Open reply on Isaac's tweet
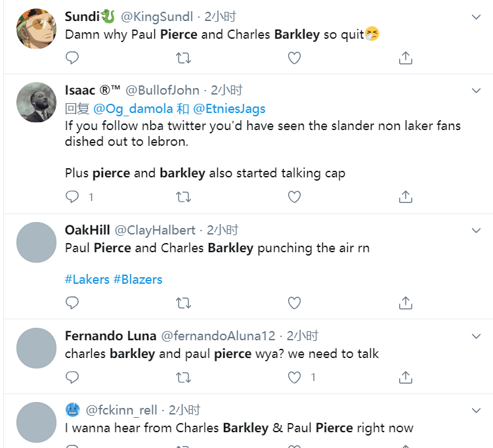The height and width of the screenshot is (448, 493). [72, 196]
